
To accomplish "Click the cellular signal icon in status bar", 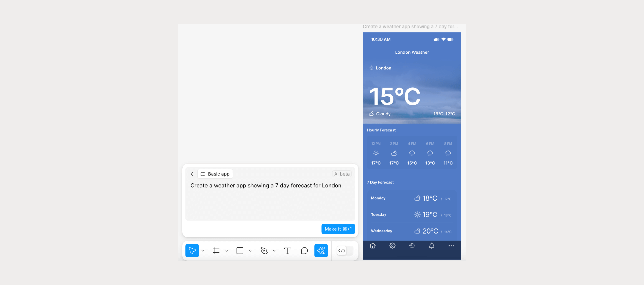I will 436,39.
